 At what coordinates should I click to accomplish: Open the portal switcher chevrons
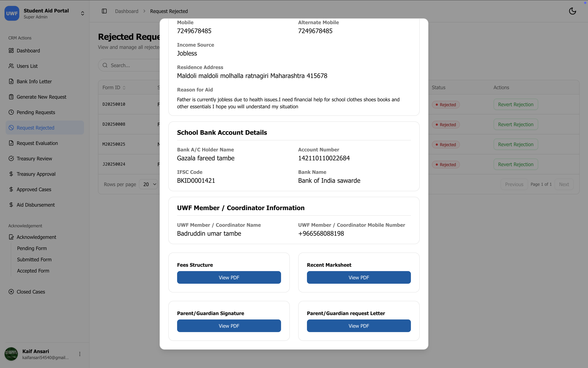tap(83, 13)
